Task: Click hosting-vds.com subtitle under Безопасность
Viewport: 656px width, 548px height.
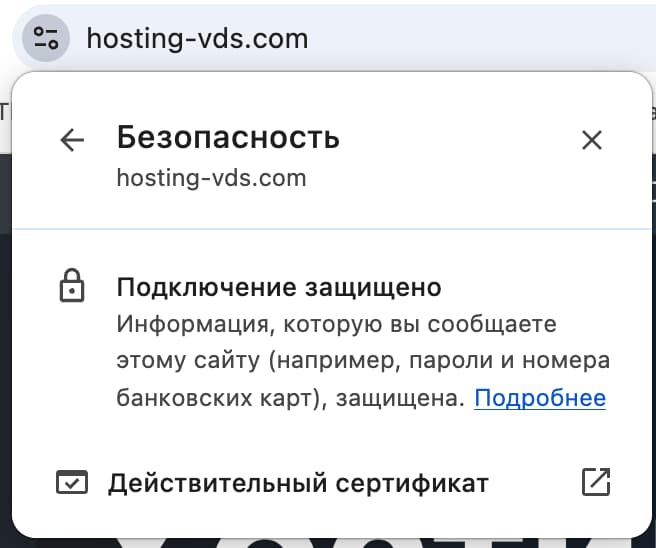Action: 211,179
